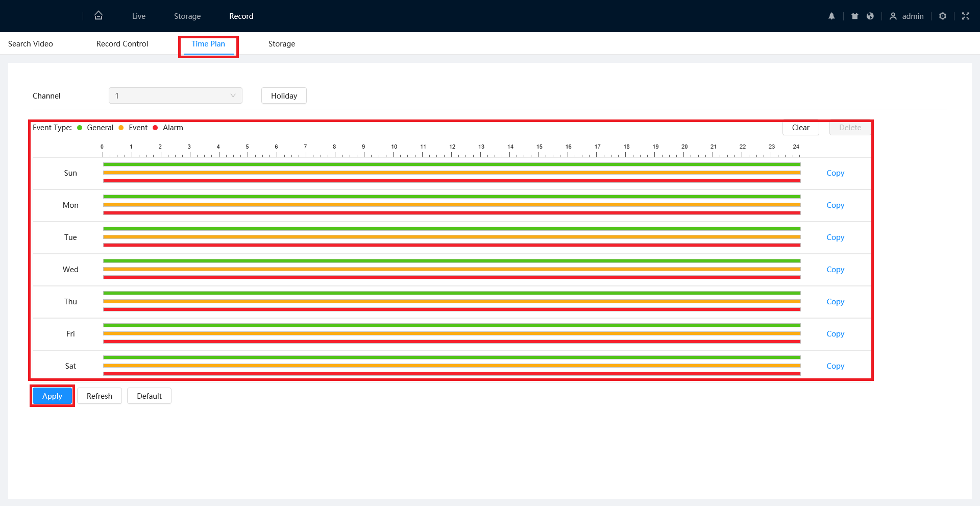This screenshot has width=980, height=506.
Task: Click the Holiday button
Action: tap(284, 95)
